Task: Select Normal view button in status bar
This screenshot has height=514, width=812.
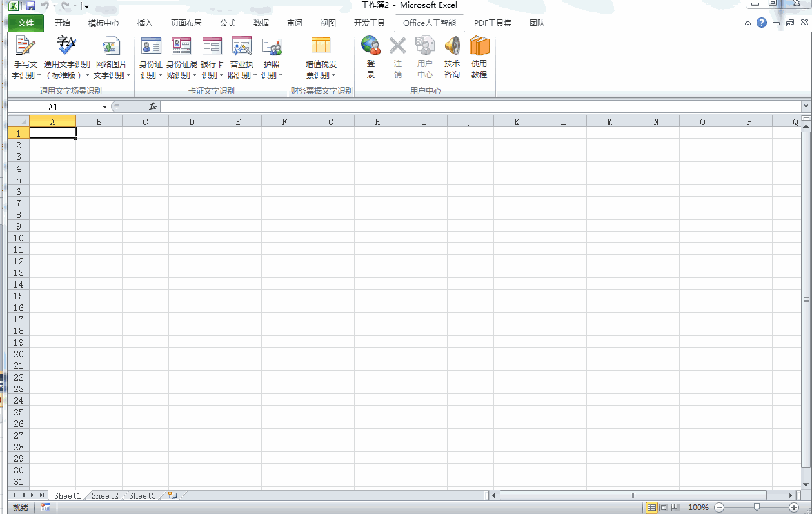Action: click(x=652, y=508)
